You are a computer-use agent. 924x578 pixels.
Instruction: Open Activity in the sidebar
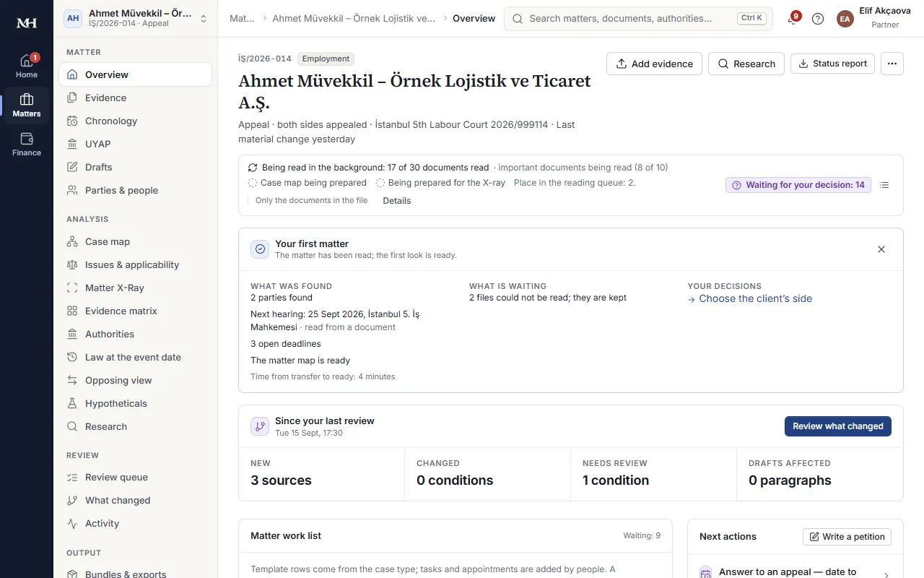pos(135,523)
